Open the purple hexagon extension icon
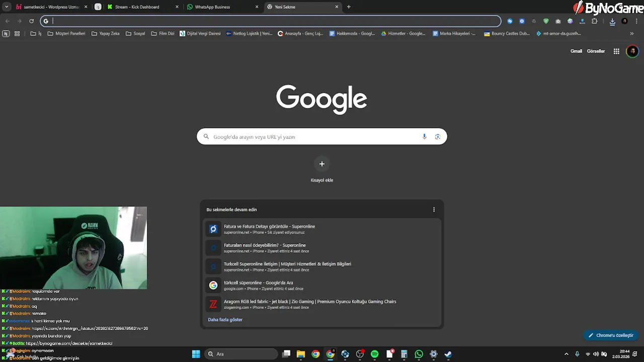 click(570, 21)
